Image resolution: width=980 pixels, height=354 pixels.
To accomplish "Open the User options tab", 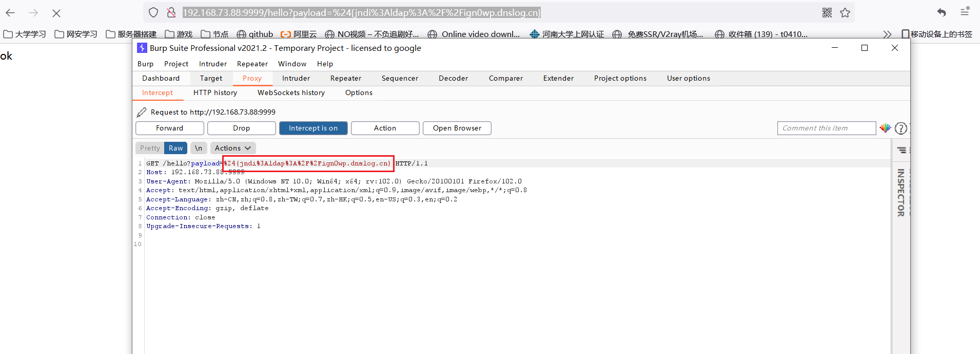I will pos(689,78).
